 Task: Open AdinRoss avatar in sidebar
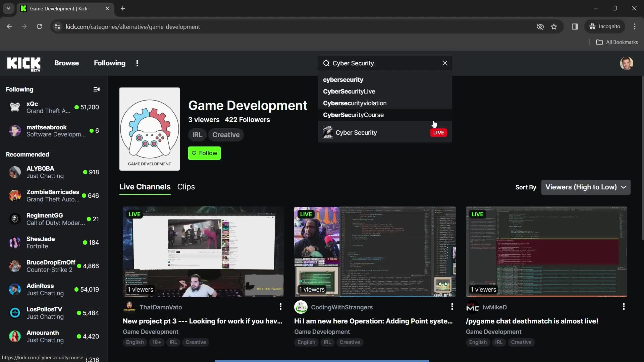(x=15, y=290)
